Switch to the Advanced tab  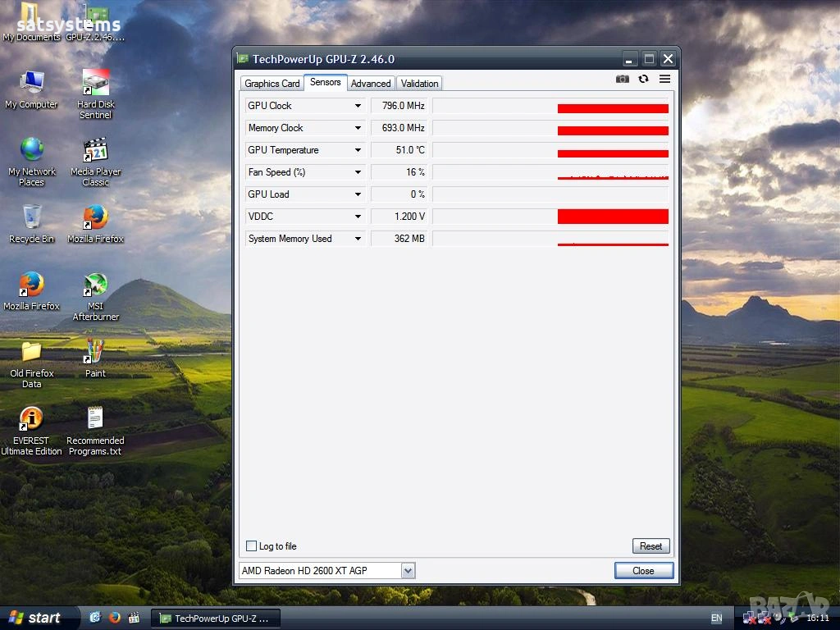[371, 84]
